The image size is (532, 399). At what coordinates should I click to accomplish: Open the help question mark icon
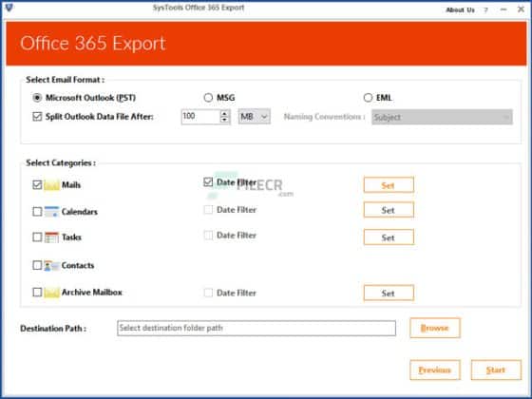485,9
